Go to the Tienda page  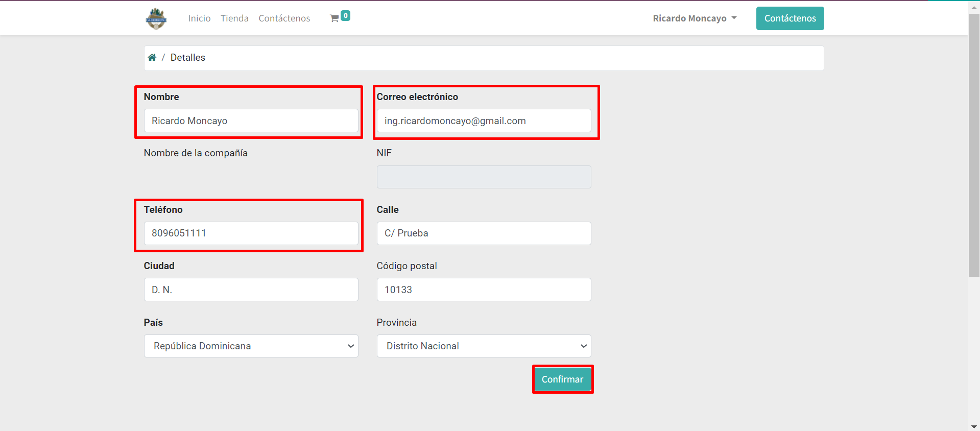(x=234, y=18)
